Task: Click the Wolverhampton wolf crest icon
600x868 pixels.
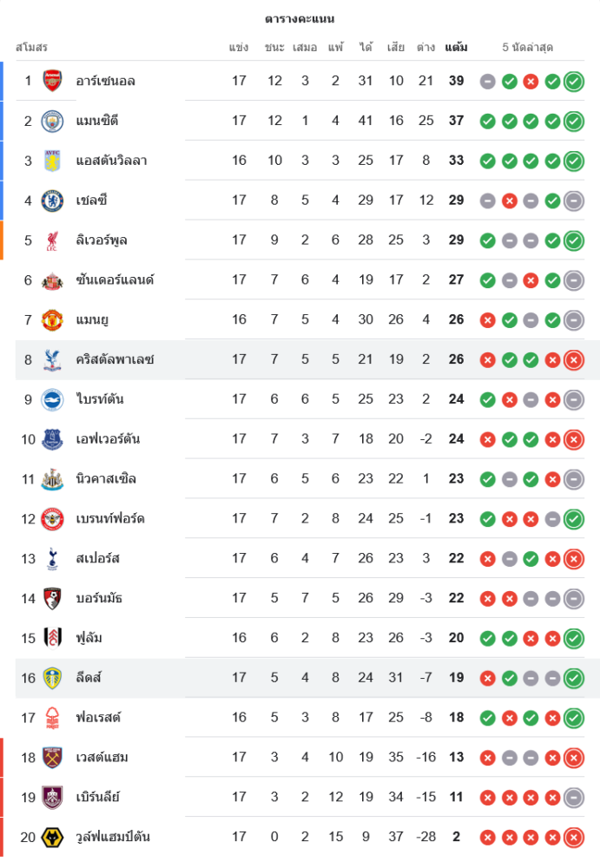Action: (52, 838)
